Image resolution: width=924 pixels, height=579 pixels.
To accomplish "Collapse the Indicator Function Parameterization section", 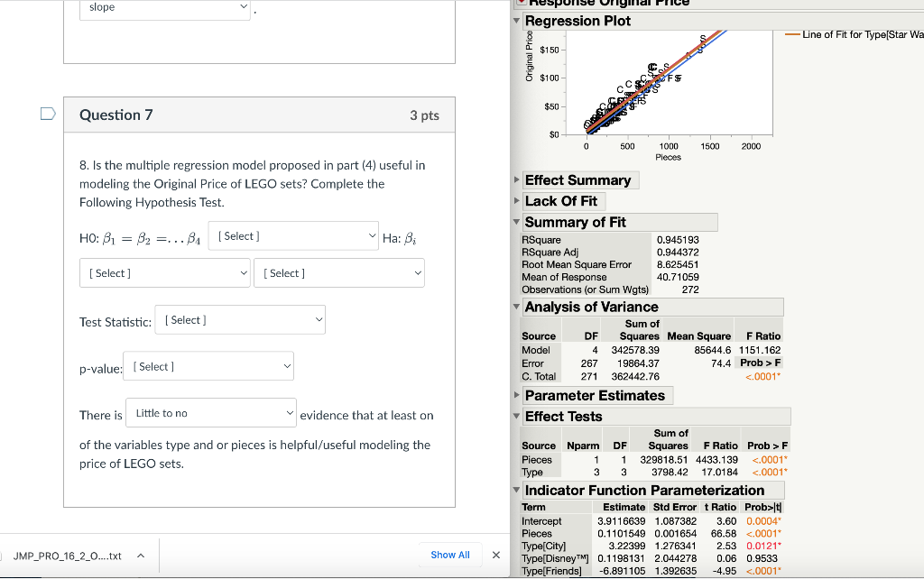I will coord(517,490).
